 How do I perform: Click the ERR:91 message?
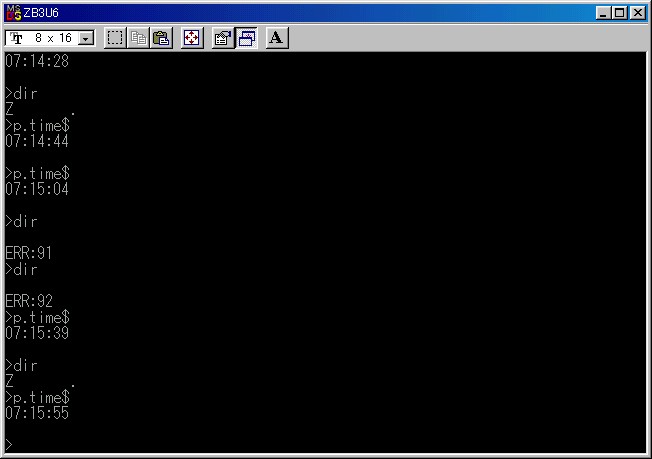(x=29, y=253)
